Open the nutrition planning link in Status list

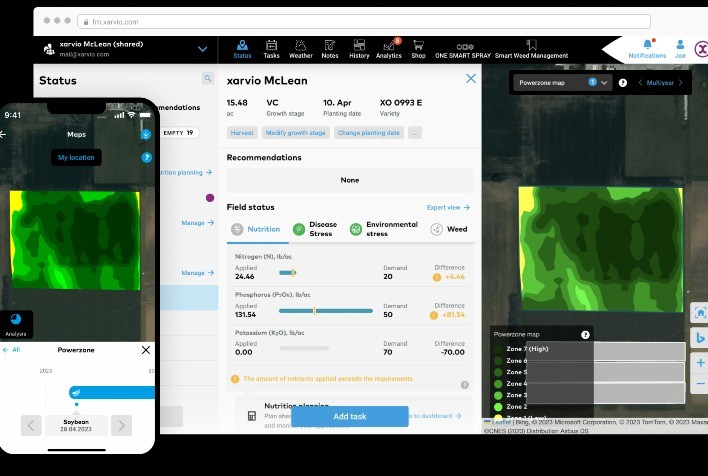point(186,172)
